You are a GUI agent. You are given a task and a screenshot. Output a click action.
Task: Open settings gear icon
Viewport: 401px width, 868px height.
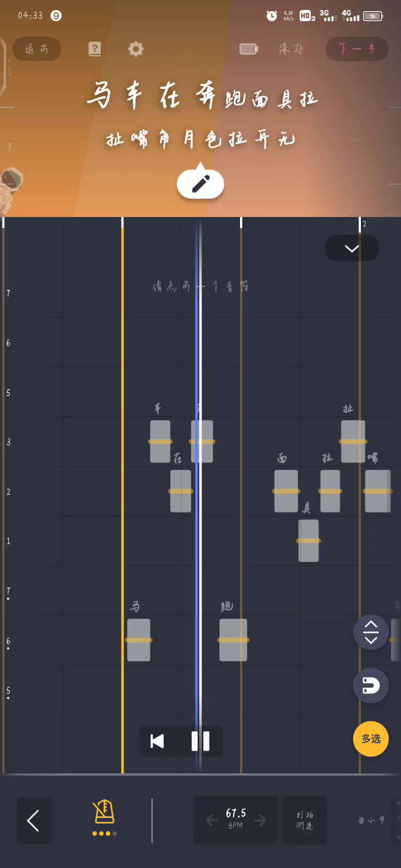tap(136, 49)
